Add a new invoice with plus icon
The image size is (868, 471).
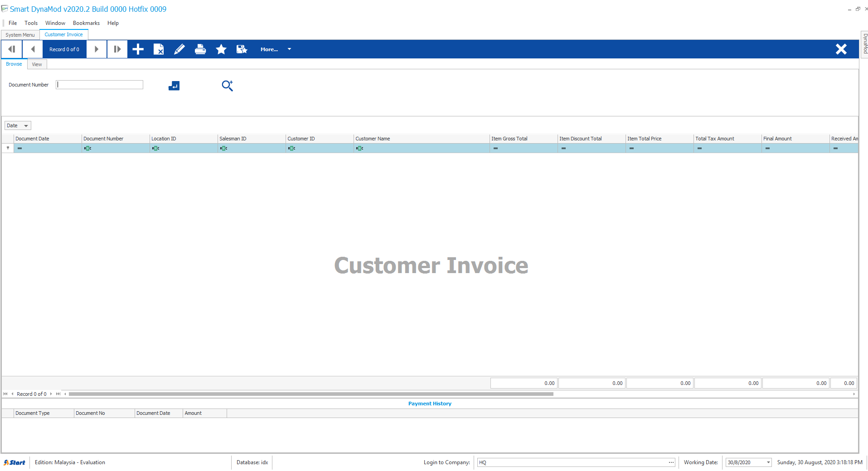click(138, 49)
